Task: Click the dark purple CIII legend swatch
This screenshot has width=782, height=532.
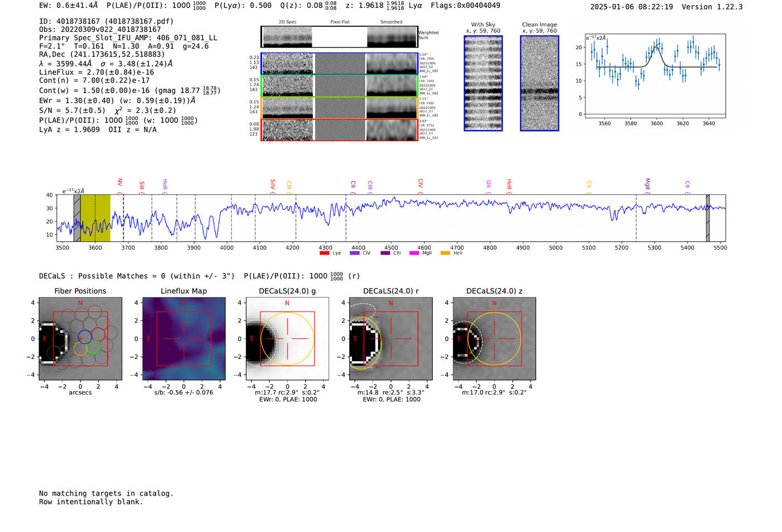Action: 385,253
